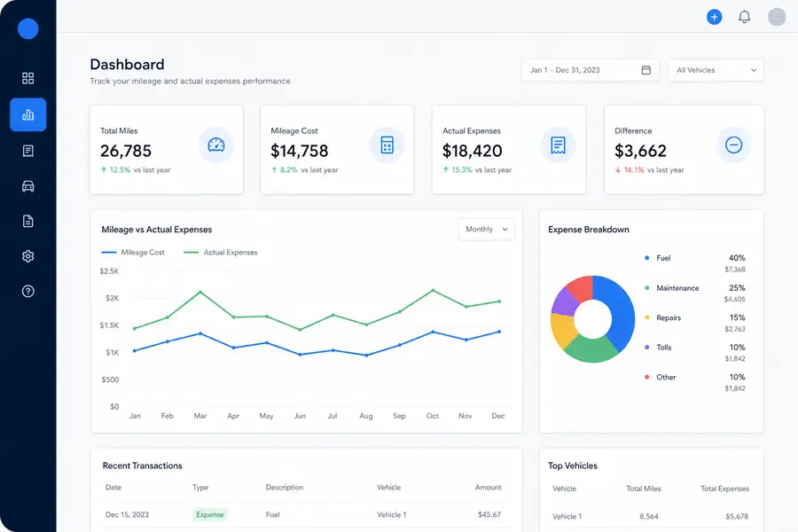Open the vehicles car icon in sidebar
The image size is (798, 532).
(x=28, y=186)
